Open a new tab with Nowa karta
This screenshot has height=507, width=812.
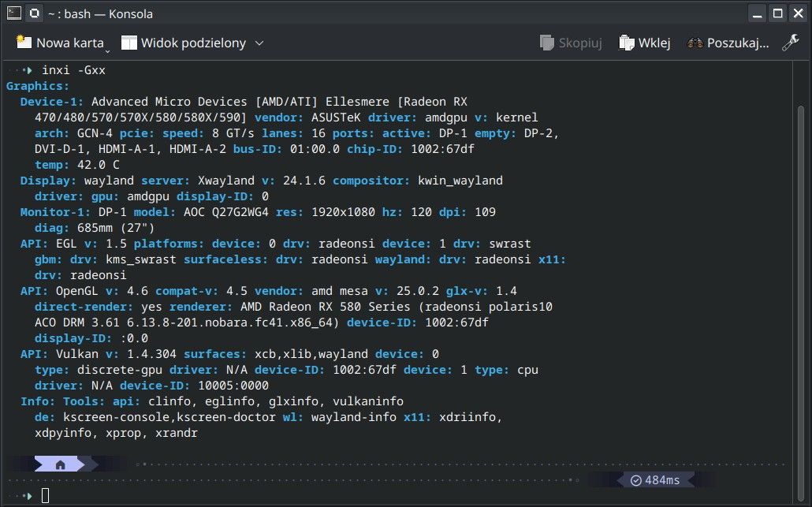tap(60, 43)
